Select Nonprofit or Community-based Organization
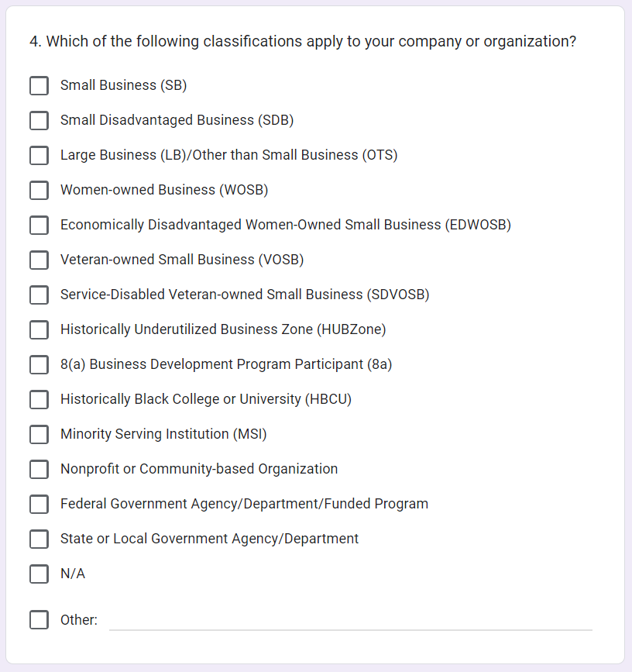Image resolution: width=632 pixels, height=672 pixels. pos(39,469)
